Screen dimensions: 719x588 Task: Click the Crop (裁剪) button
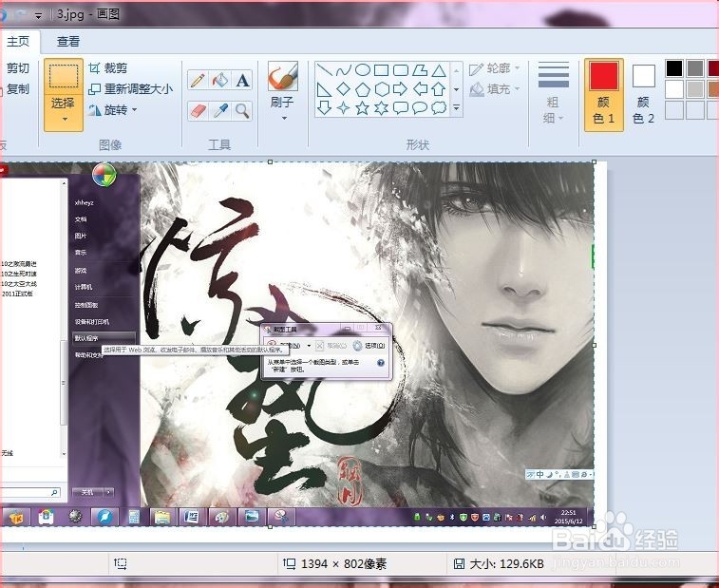(x=108, y=68)
